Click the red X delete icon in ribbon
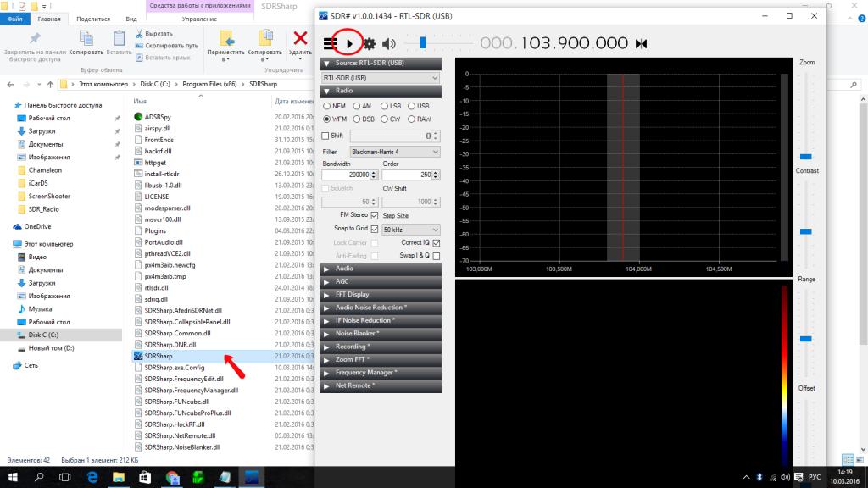This screenshot has height=488, width=868. pos(299,37)
